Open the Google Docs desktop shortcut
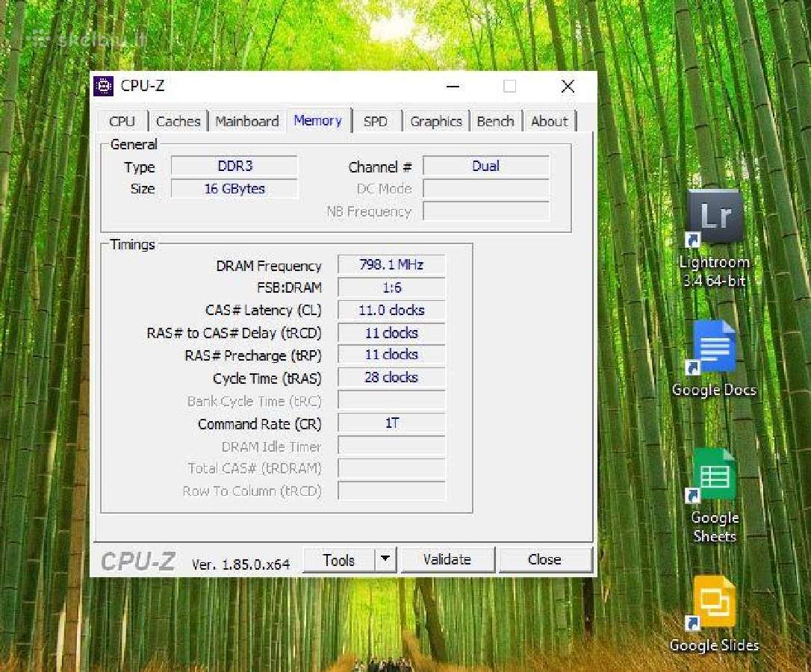811x672 pixels. point(714,358)
